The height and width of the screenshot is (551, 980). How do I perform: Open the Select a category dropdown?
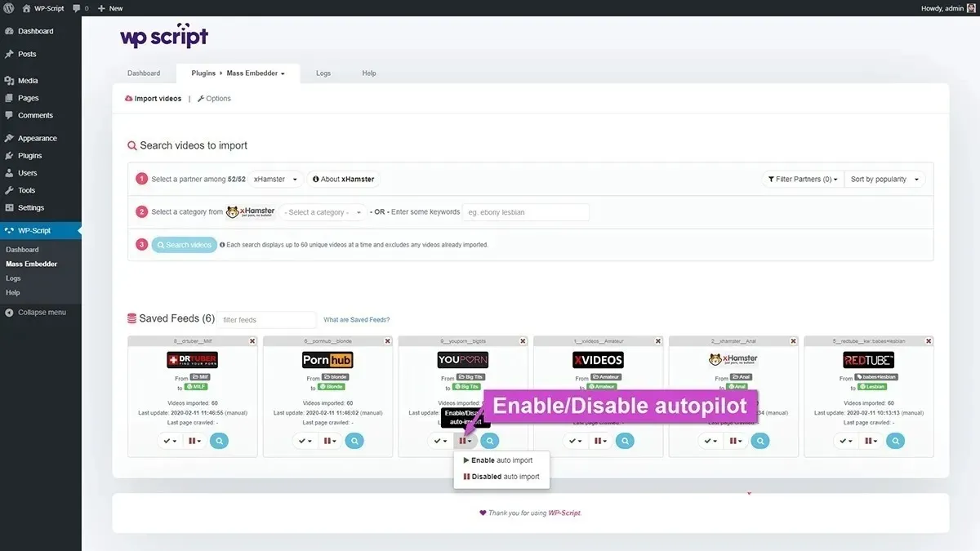[x=324, y=212]
